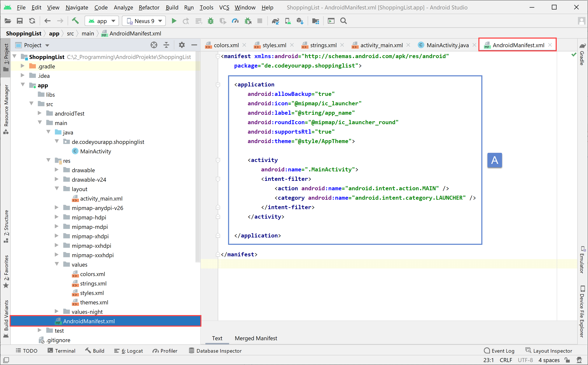Click the Open file toolbar icon
This screenshot has height=365, width=588.
coord(8,21)
